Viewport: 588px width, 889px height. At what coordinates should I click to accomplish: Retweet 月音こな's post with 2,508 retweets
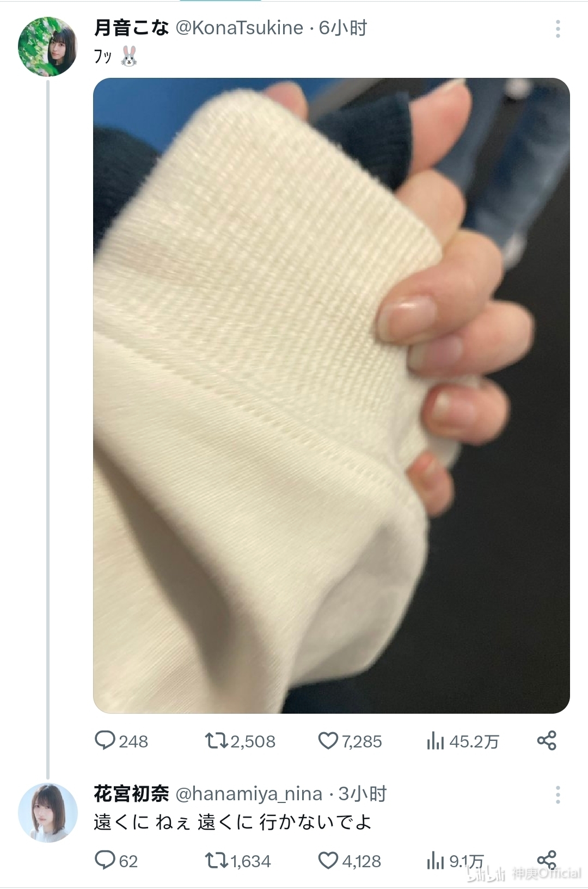pos(240,741)
